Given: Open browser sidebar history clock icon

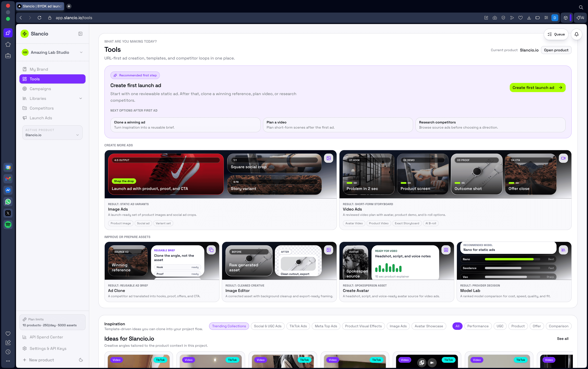Looking at the screenshot, I should click(x=8, y=352).
